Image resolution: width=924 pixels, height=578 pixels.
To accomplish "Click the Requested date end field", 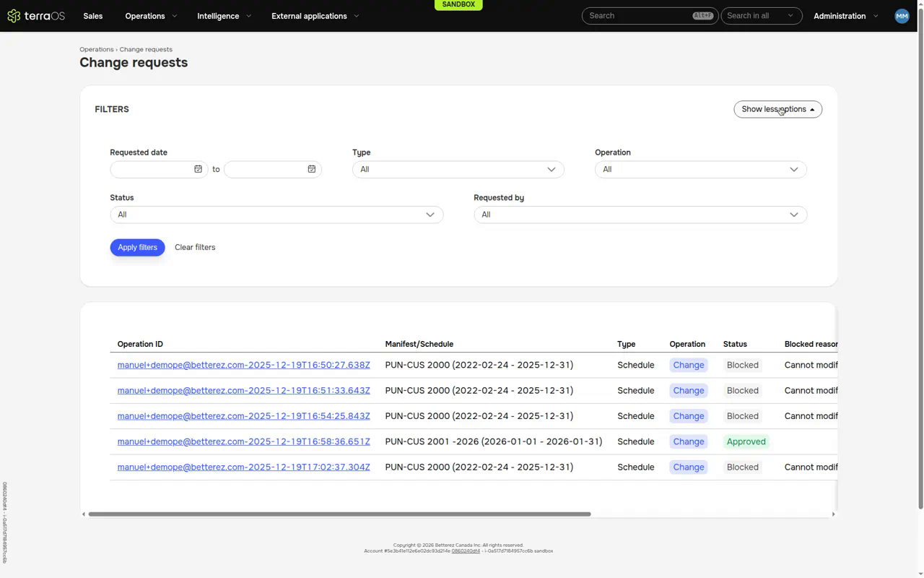I will [x=272, y=169].
